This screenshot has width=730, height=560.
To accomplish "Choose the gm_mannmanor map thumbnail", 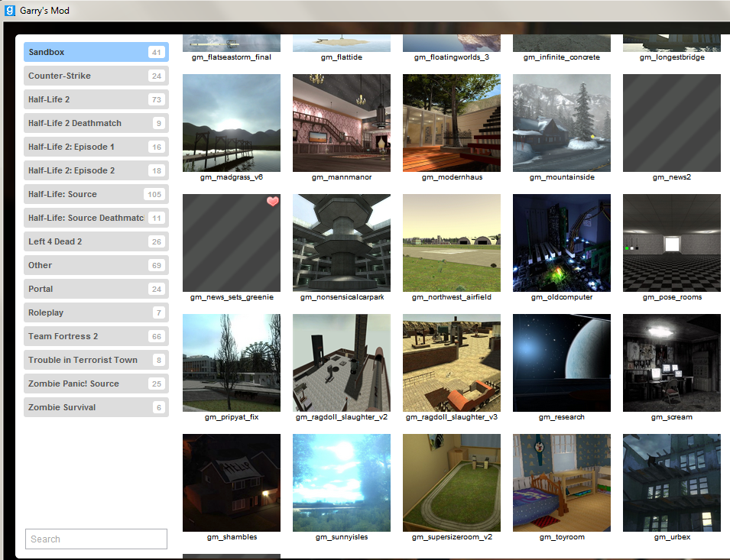I will pos(342,123).
